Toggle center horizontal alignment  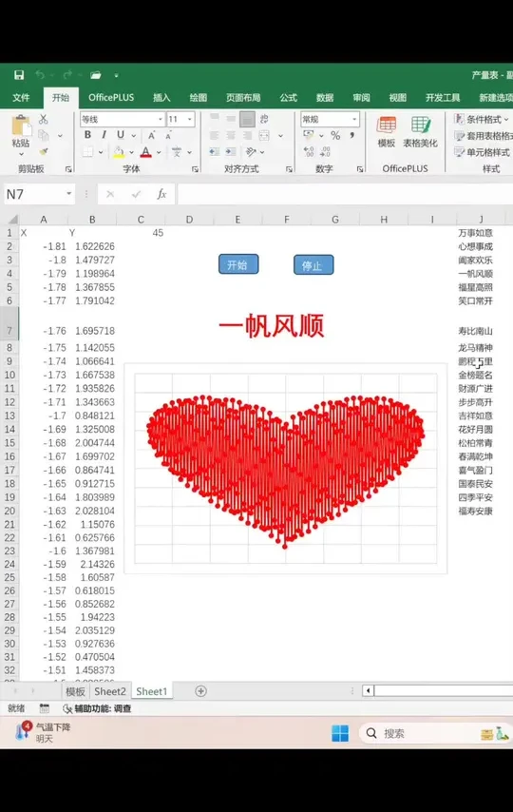point(231,136)
